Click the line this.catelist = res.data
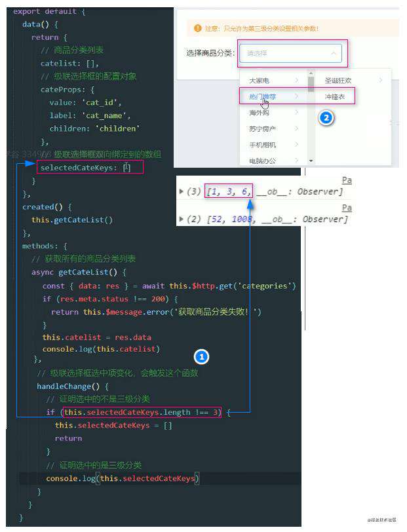Viewport: 407px width, 532px height. (97, 337)
